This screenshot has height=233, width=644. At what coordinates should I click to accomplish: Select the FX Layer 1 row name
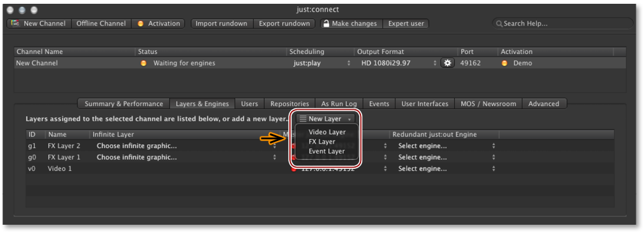pos(64,157)
